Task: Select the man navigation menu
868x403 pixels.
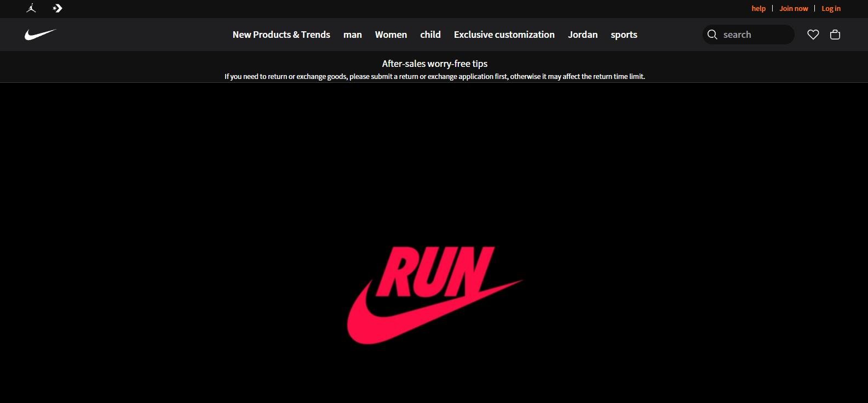Action: coord(352,35)
